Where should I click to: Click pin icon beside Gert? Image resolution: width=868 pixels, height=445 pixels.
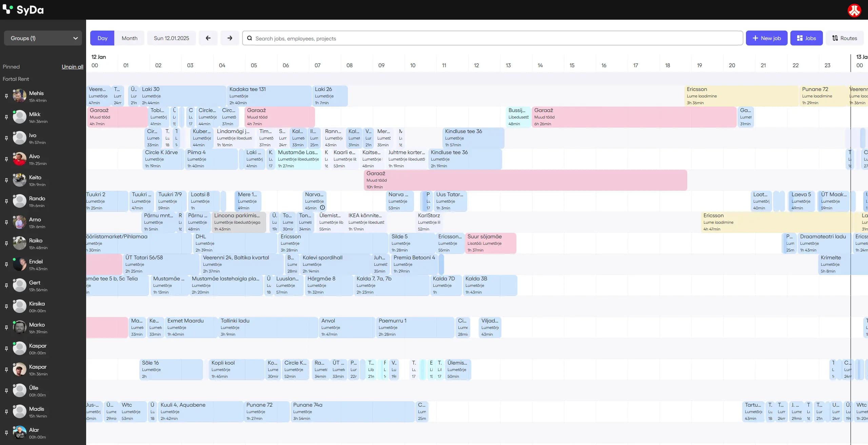point(6,285)
